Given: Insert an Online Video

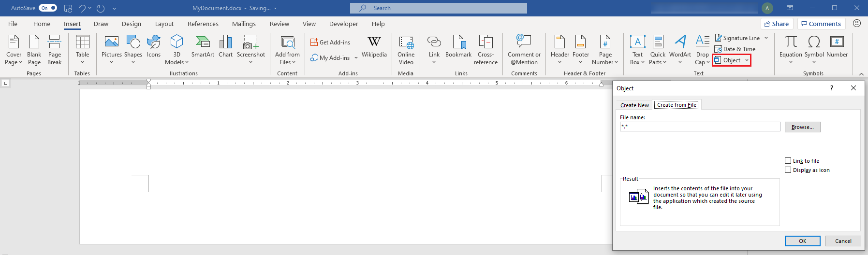Looking at the screenshot, I should pos(406,50).
